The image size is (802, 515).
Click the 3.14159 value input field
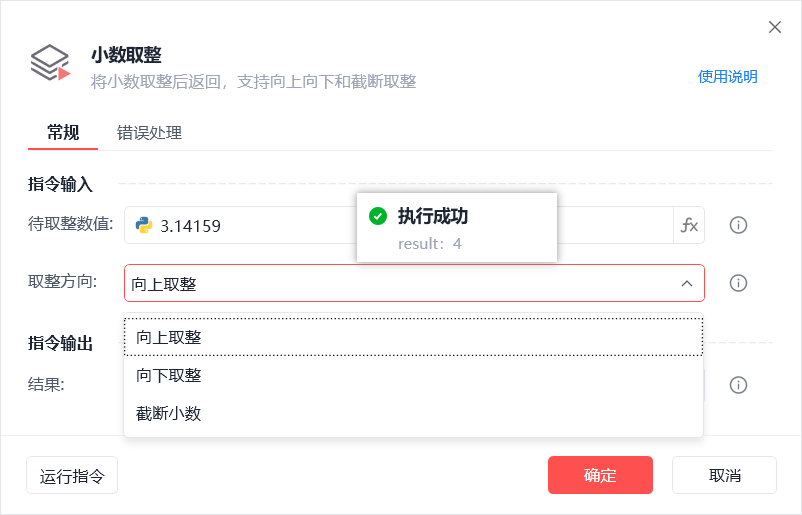(399, 225)
